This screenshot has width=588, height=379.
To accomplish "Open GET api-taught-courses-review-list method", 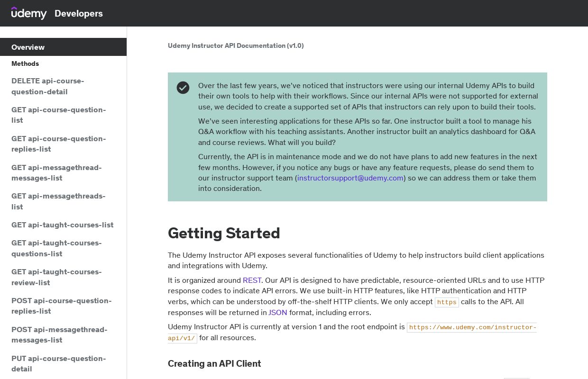I will pos(56,277).
